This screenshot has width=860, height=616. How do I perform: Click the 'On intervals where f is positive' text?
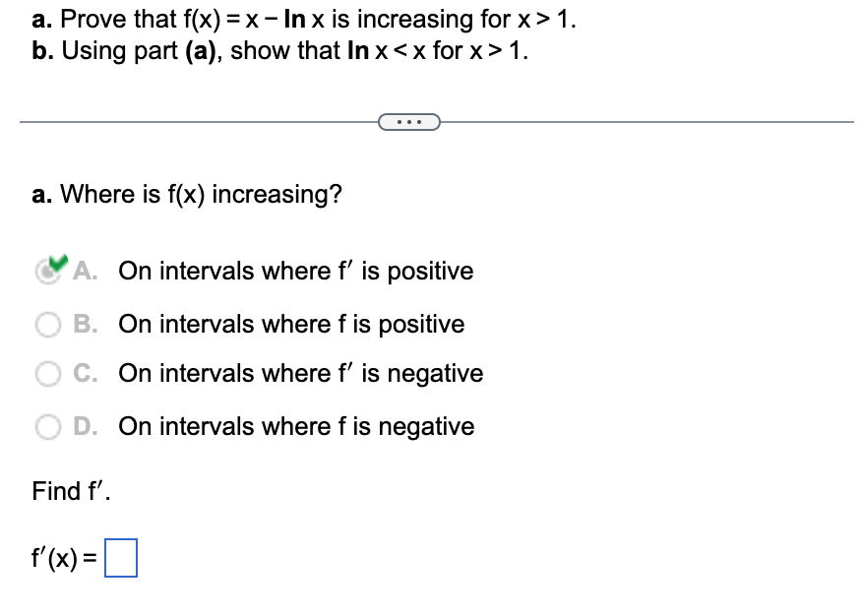pos(291,324)
